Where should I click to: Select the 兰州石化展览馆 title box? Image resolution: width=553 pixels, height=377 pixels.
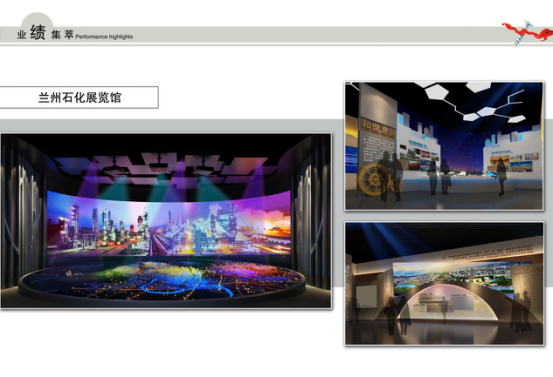coord(79,97)
